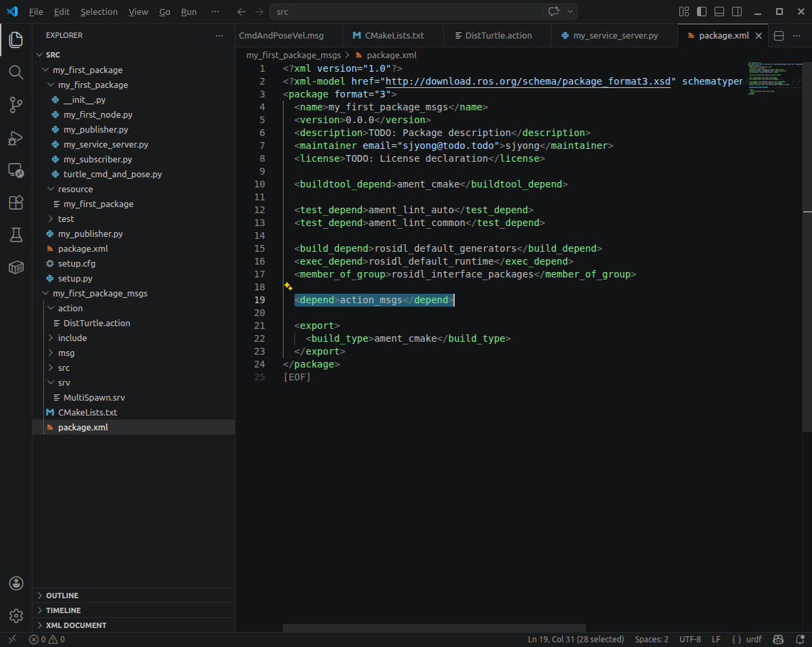Open errors and warnings status indicator
The image size is (812, 647).
click(47, 640)
